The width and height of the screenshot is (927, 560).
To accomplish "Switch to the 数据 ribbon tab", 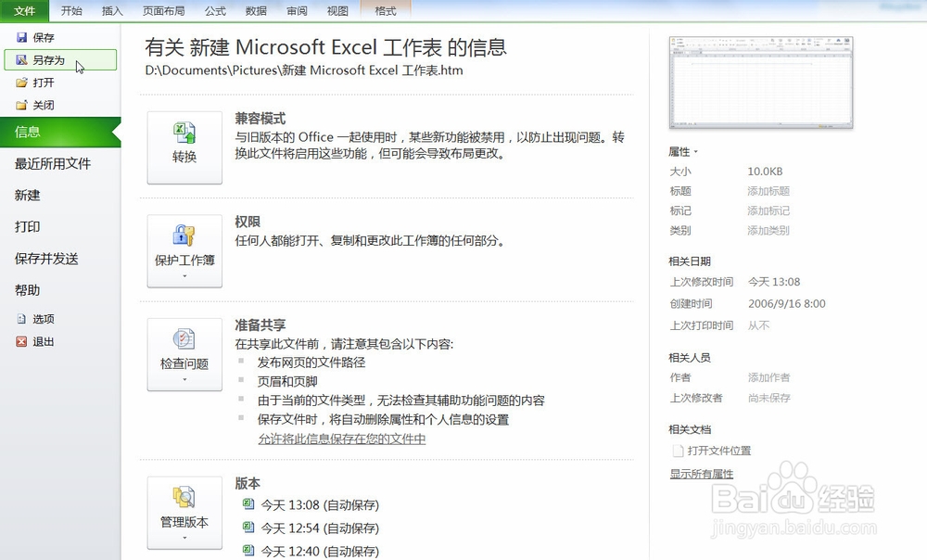I will 256,10.
